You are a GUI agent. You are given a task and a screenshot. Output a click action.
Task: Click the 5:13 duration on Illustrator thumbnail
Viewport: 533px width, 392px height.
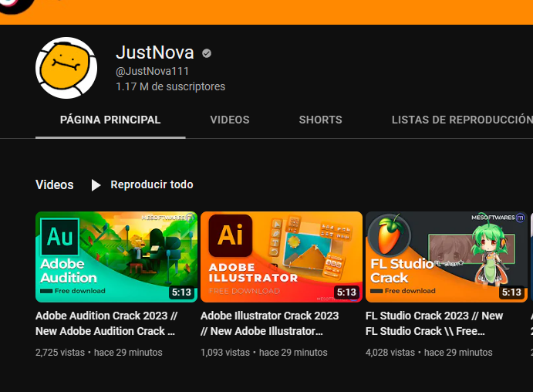[346, 292]
